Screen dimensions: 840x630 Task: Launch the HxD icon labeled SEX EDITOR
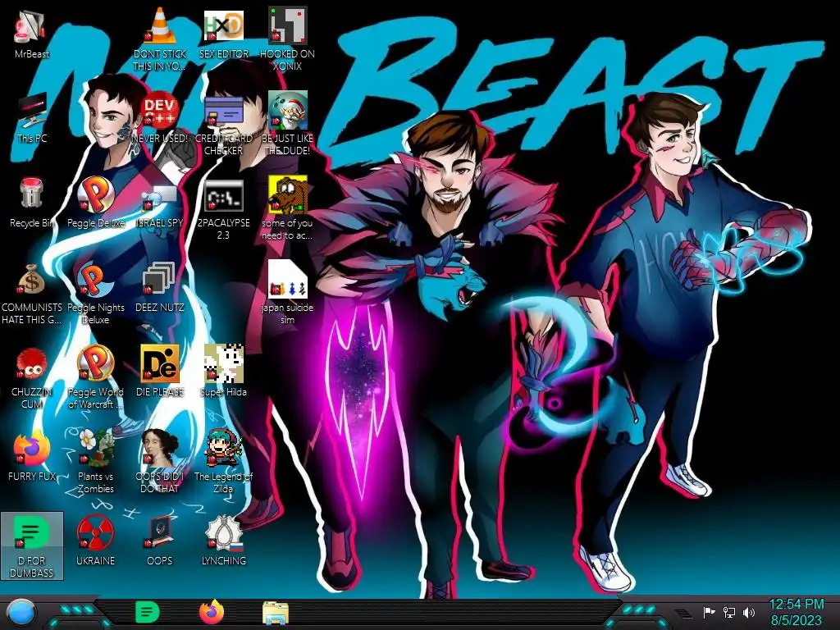coord(223,25)
